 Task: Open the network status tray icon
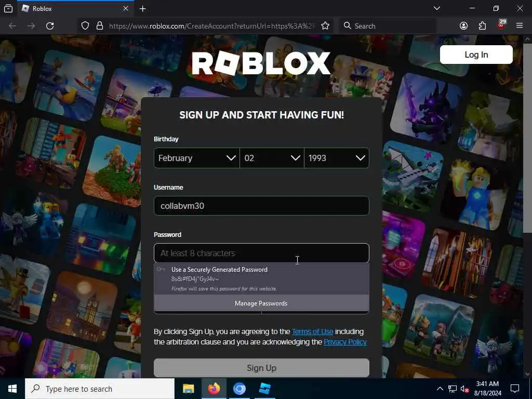click(453, 389)
